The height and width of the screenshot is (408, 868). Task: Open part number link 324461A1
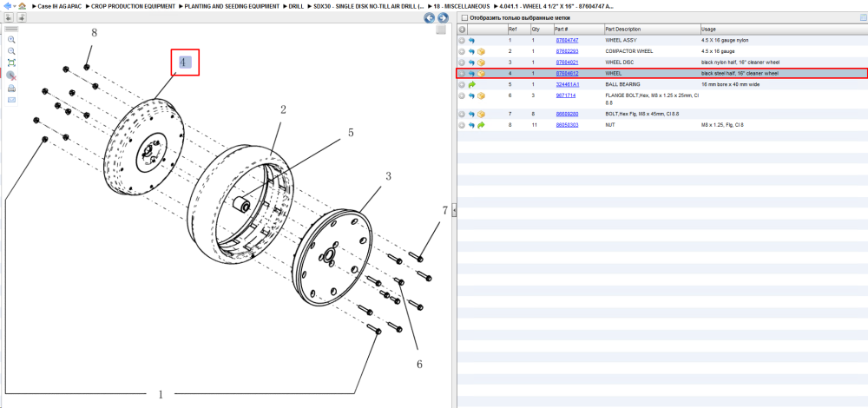point(567,85)
